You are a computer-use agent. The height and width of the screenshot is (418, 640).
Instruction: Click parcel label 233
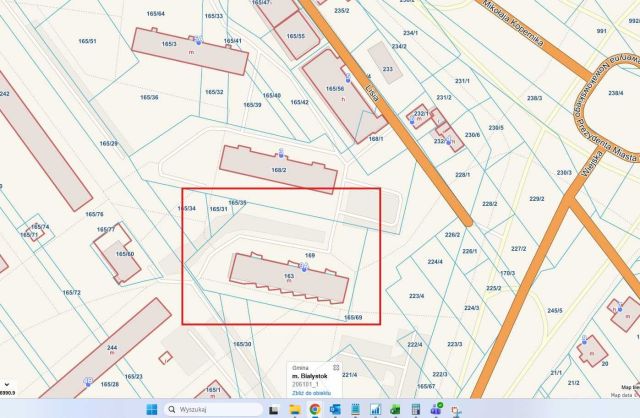click(388, 69)
